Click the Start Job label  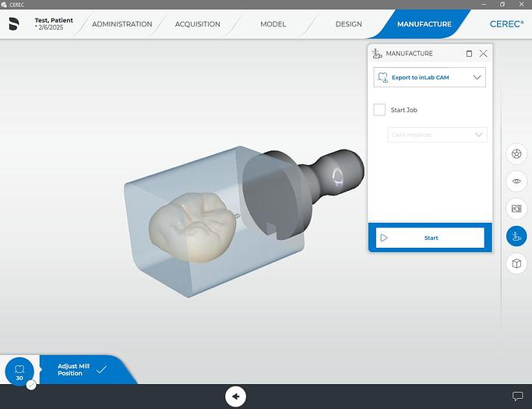coord(403,110)
